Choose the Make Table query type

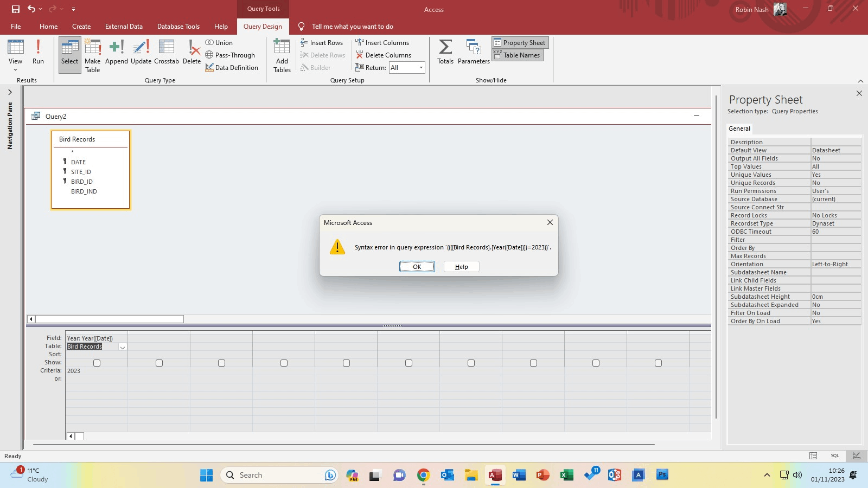click(93, 56)
